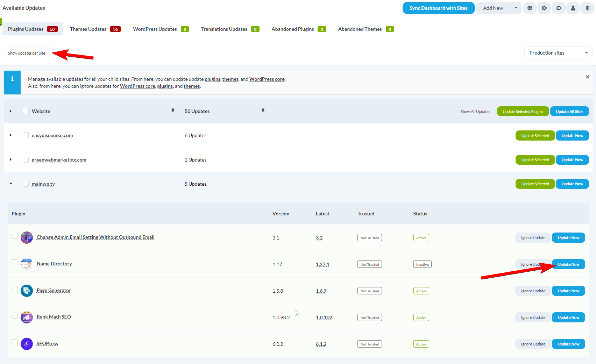Click Sync Dashboard with Sites
Image resolution: width=596 pixels, height=364 pixels.
(x=438, y=8)
